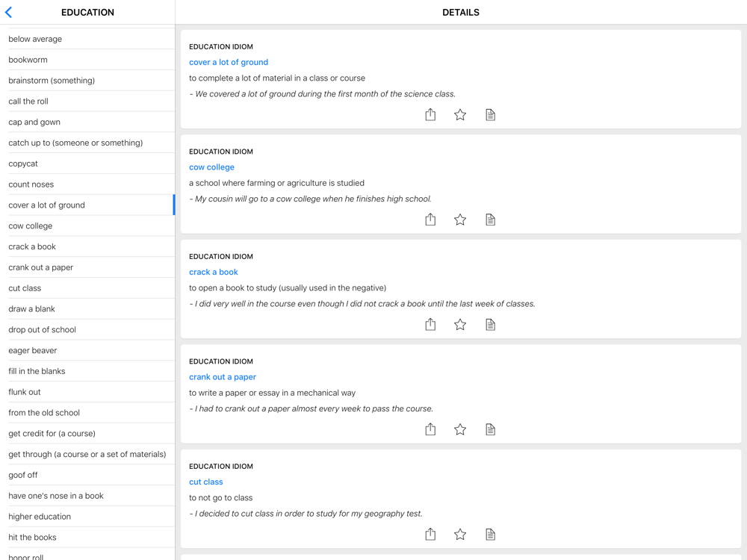Star the "cow college" idiom
This screenshot has width=747, height=560.
(x=460, y=220)
